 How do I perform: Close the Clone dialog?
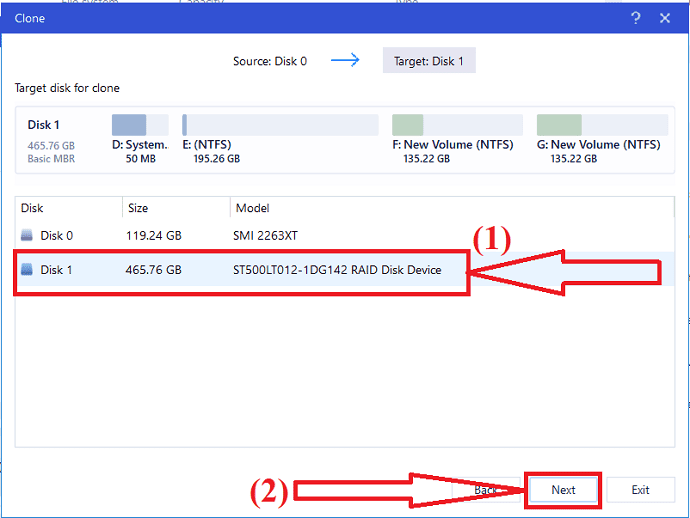(x=665, y=18)
